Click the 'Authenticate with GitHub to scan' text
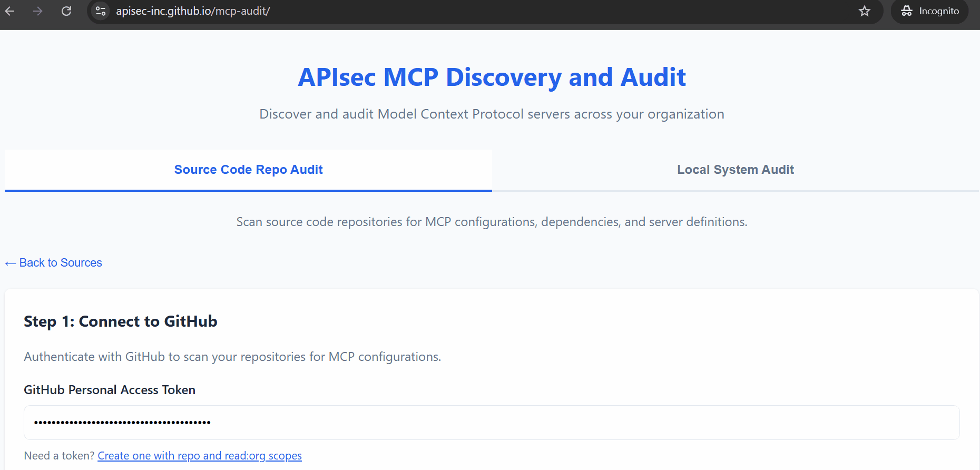Image resolution: width=980 pixels, height=470 pixels. click(232, 357)
